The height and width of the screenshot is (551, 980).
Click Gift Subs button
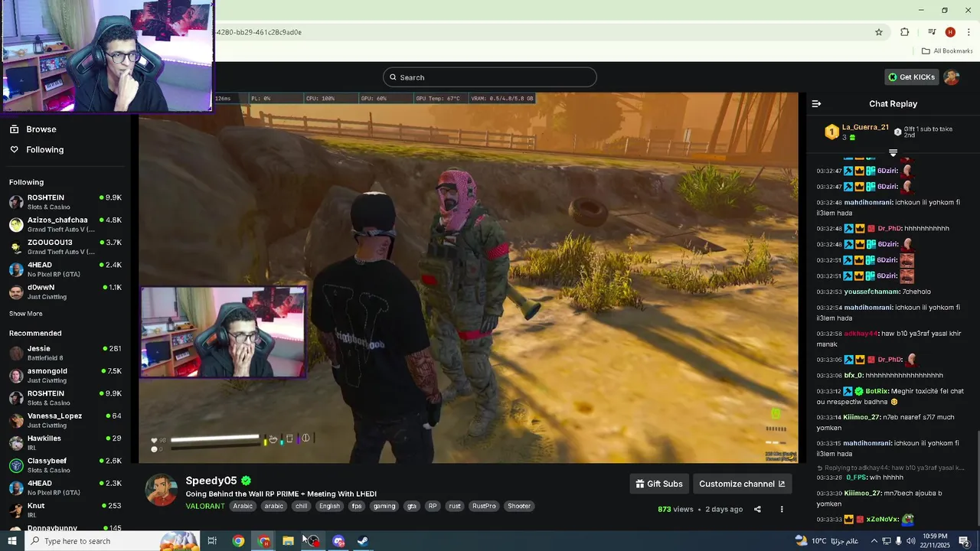click(x=659, y=484)
